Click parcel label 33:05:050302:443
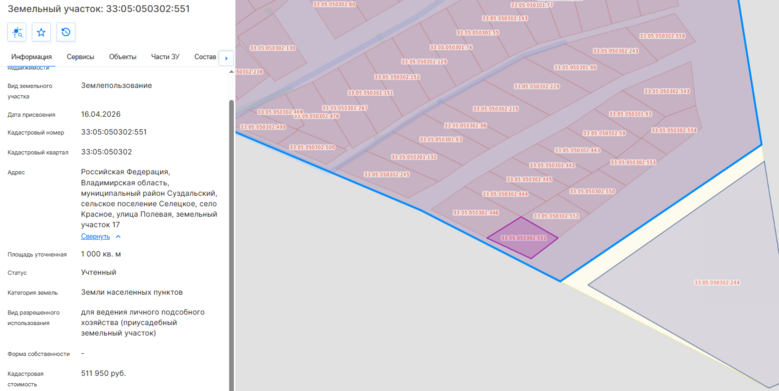The width and height of the screenshot is (779, 391). (577, 151)
